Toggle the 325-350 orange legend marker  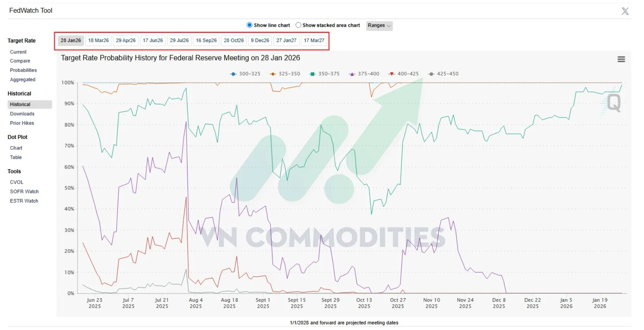point(273,74)
